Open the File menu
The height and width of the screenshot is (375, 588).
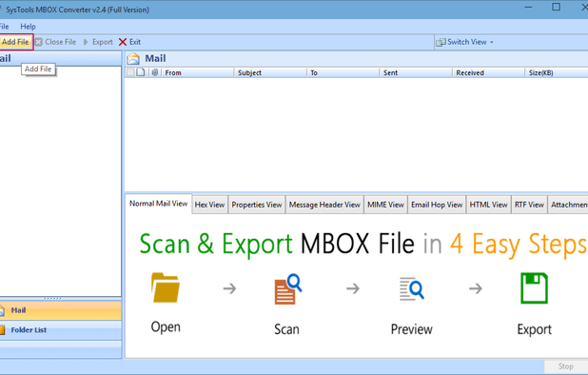click(x=4, y=27)
